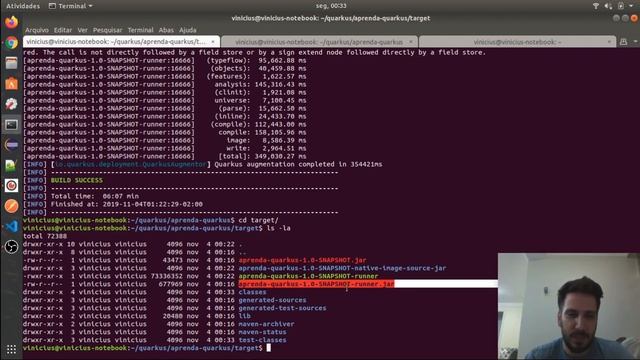Click io.quarkus.deployment.QuarkusAugmentor text
640x360 pixels.
coord(131,164)
